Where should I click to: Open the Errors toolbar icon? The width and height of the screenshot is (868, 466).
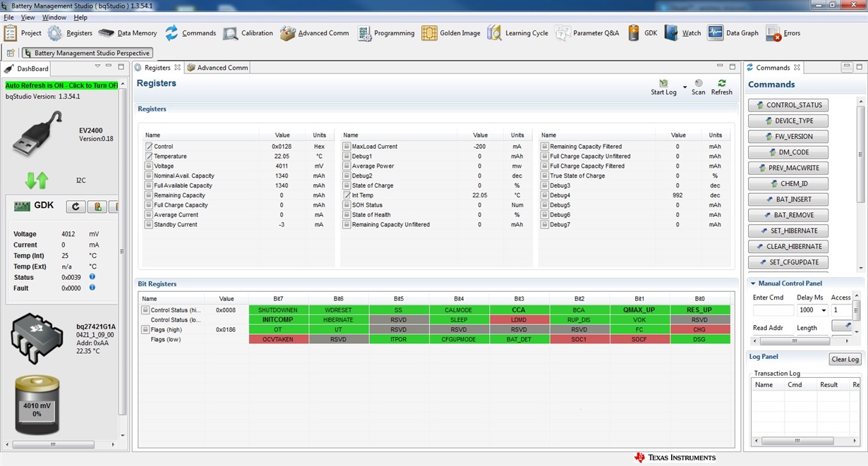(x=773, y=33)
